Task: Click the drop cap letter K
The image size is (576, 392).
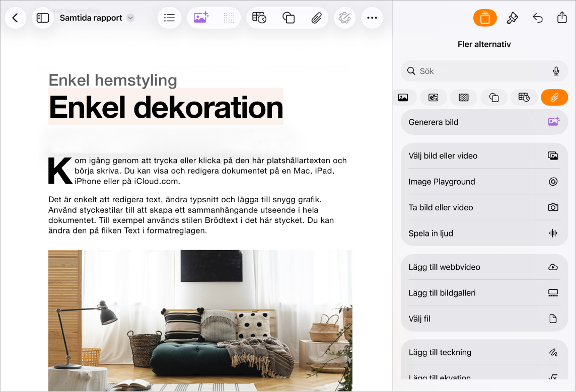Action: (x=60, y=171)
